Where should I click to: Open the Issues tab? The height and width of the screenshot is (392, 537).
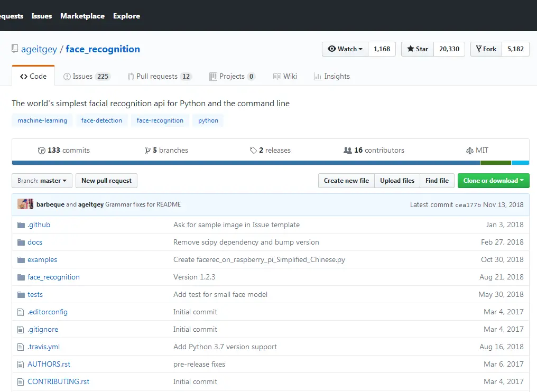pyautogui.click(x=86, y=77)
